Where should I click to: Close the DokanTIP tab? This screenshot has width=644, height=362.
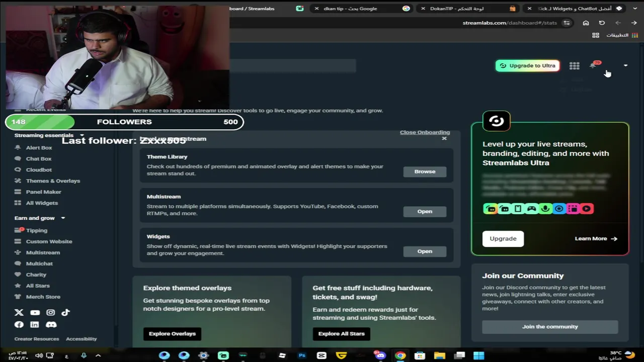coord(423,9)
